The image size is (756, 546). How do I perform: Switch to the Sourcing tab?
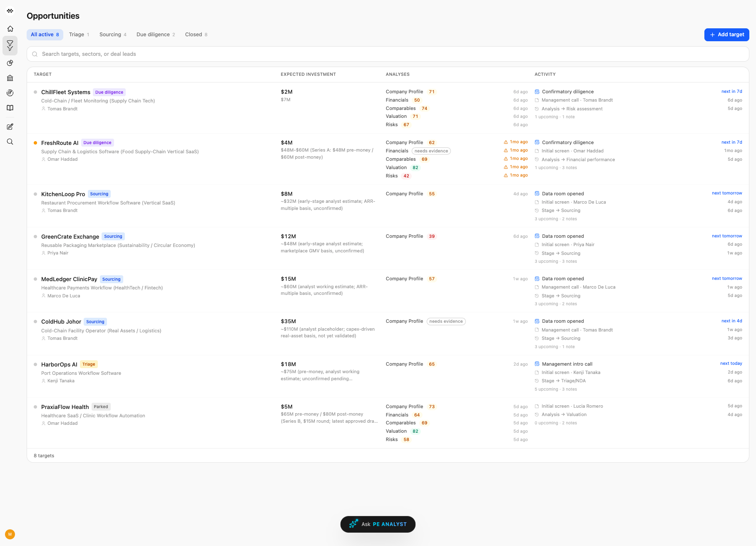coord(113,35)
